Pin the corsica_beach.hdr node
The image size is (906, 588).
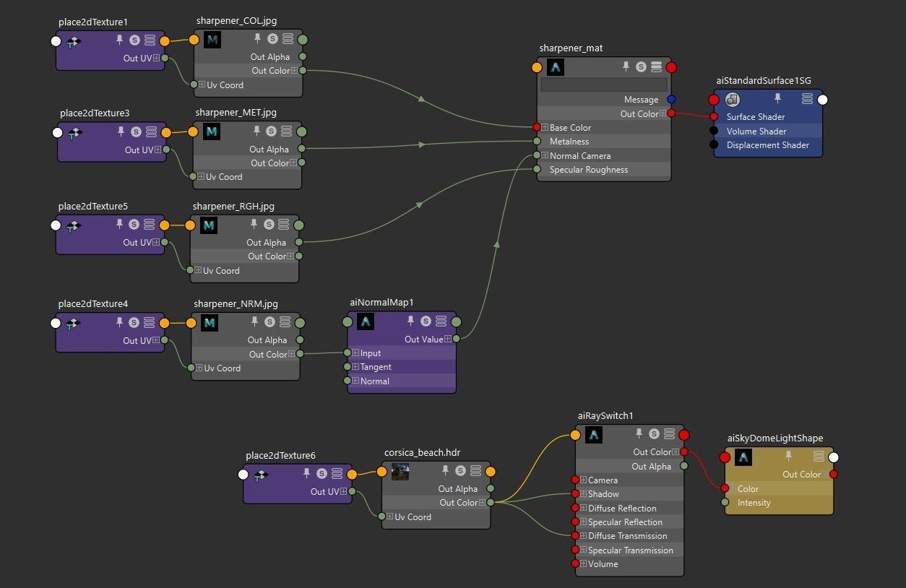tap(445, 471)
